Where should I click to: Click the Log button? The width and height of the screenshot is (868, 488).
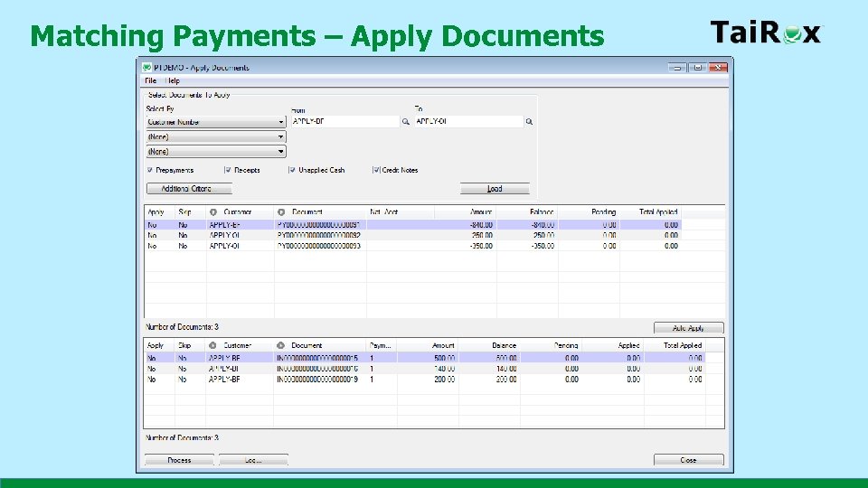click(253, 460)
